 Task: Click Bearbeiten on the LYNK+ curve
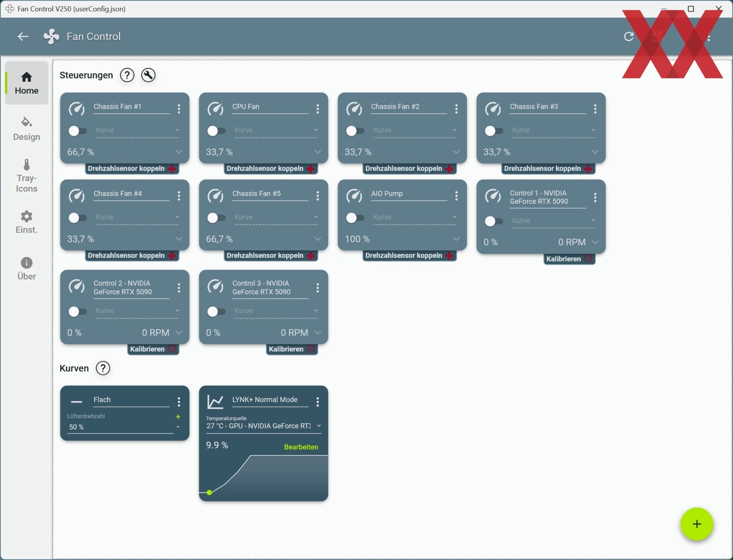pos(301,447)
